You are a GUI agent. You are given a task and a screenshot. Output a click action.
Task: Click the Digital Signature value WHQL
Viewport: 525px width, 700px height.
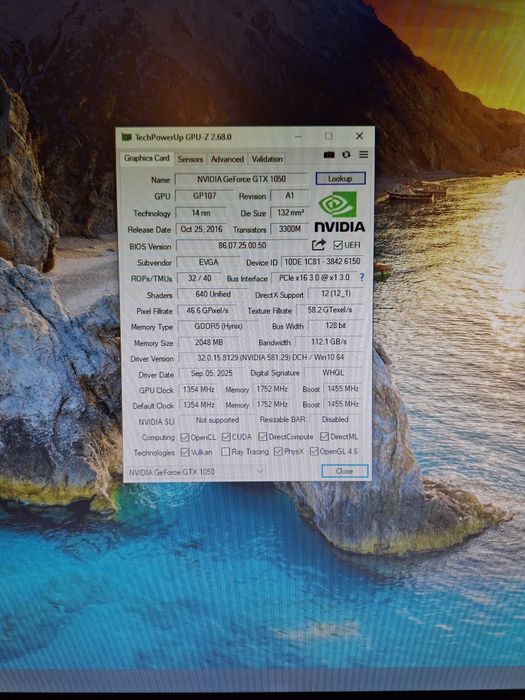(x=333, y=372)
